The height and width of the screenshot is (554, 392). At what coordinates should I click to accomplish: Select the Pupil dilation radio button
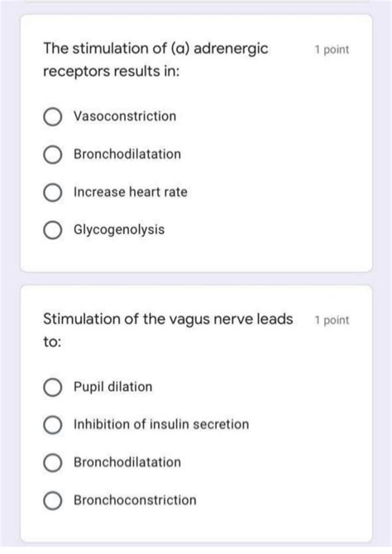[53, 387]
